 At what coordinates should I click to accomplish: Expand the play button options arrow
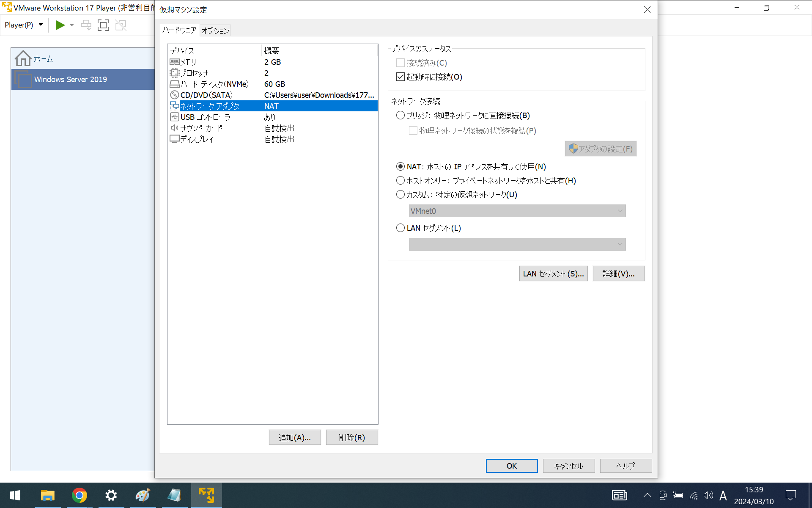pos(72,25)
